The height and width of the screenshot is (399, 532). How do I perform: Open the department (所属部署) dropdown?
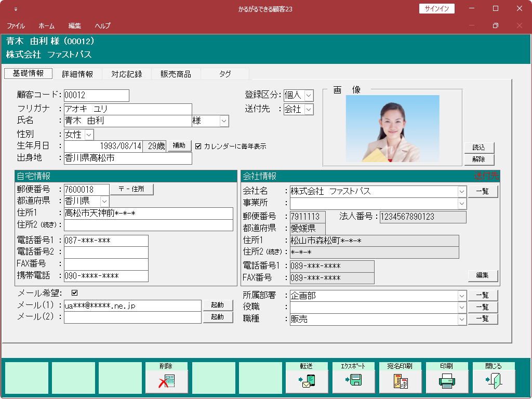pos(462,296)
